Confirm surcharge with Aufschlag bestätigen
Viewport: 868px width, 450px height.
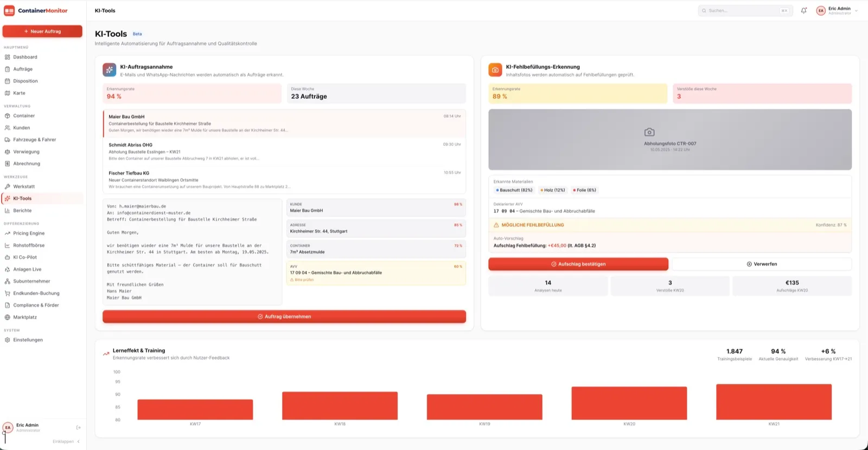pyautogui.click(x=578, y=264)
